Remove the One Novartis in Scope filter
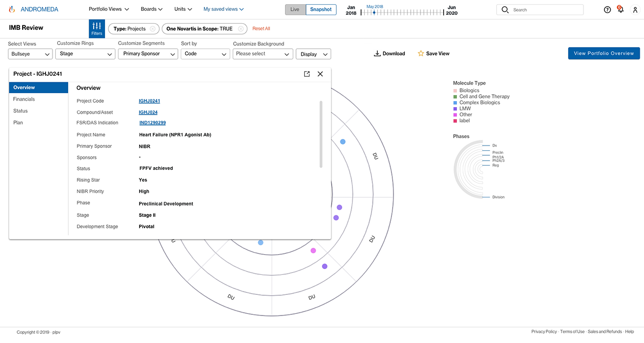Viewport: 644px width, 343px height. tap(241, 29)
